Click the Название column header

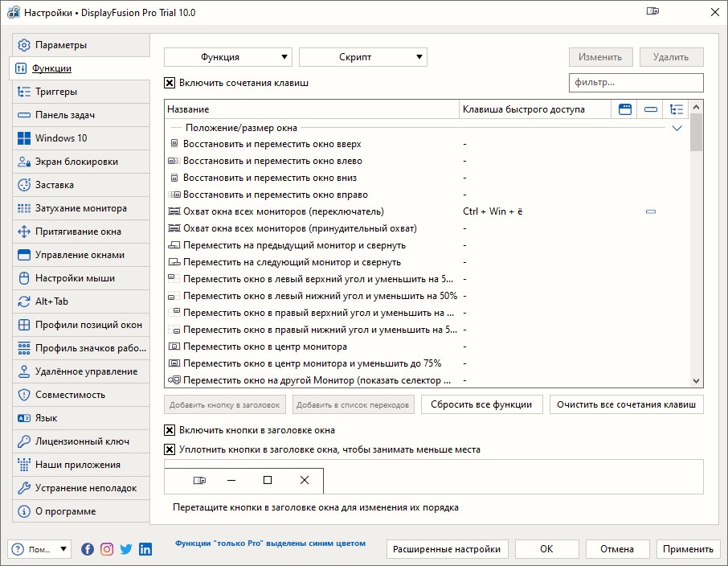pyautogui.click(x=312, y=109)
